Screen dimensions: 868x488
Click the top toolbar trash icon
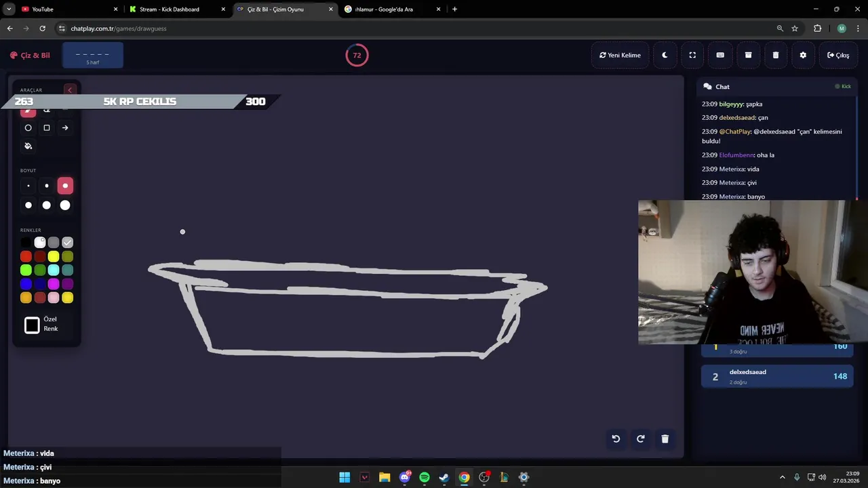pyautogui.click(x=776, y=55)
